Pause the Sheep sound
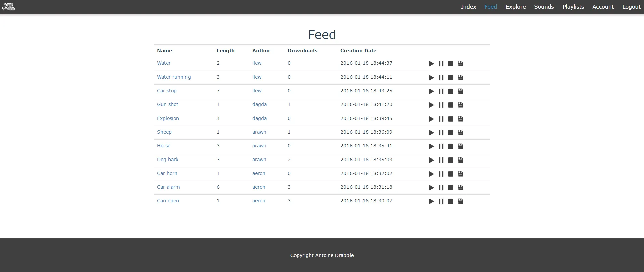Image resolution: width=644 pixels, height=272 pixels. 441,133
